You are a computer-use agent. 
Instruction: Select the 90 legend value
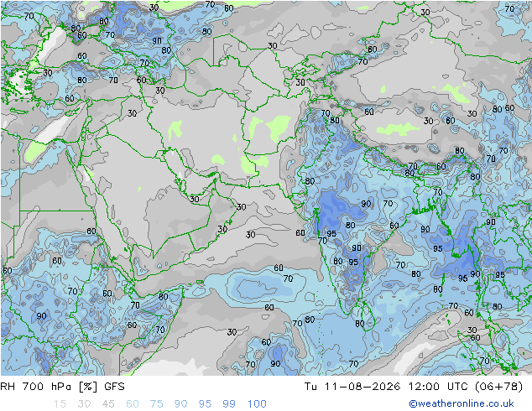pos(180,404)
